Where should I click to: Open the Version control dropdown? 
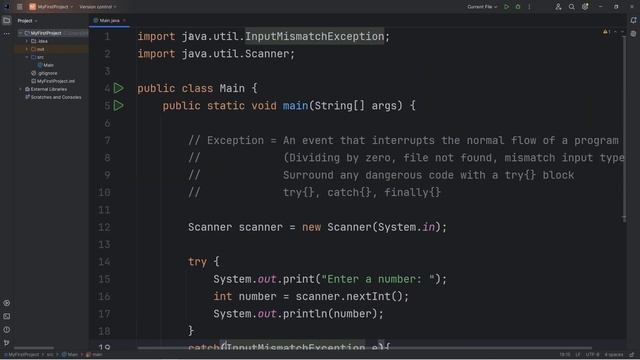click(x=98, y=7)
